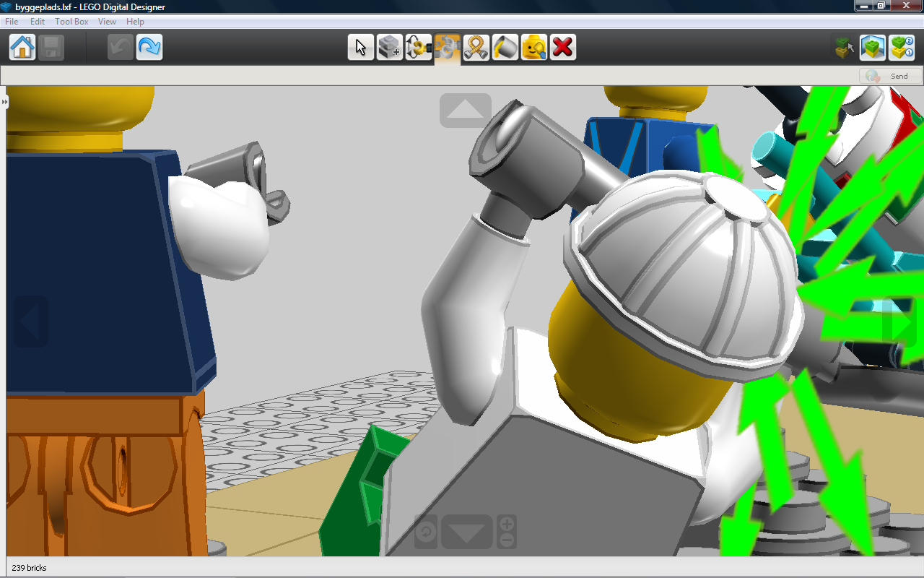Open the View menu
The image size is (924, 578).
pyautogui.click(x=107, y=22)
